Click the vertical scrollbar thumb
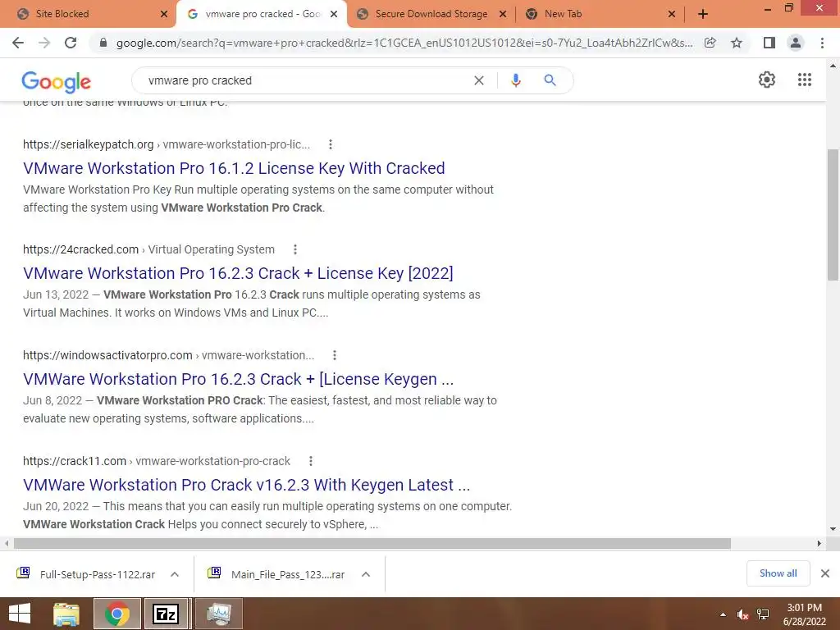 [833, 214]
